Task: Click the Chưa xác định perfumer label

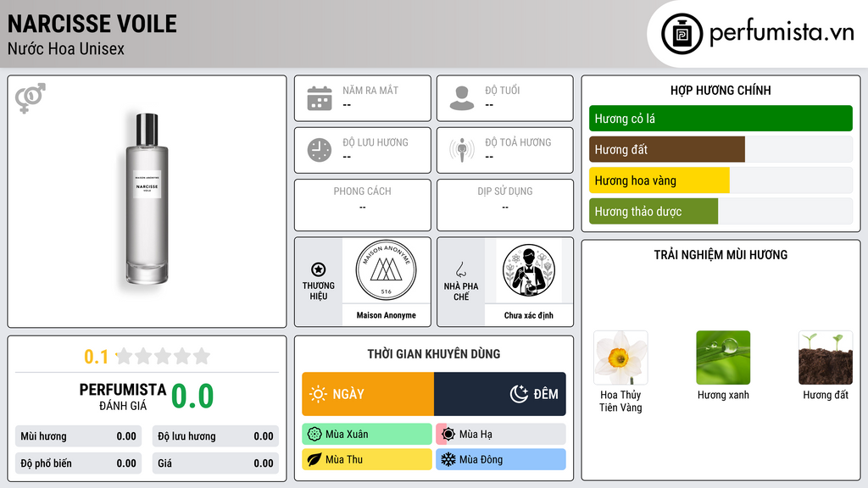Action: (x=529, y=315)
